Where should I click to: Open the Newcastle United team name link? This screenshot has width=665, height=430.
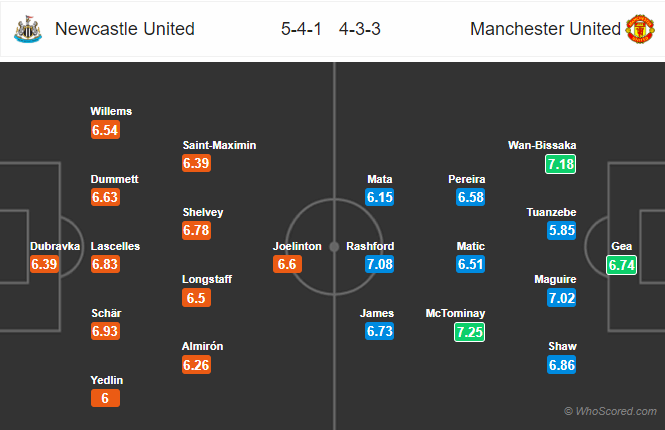click(x=125, y=29)
